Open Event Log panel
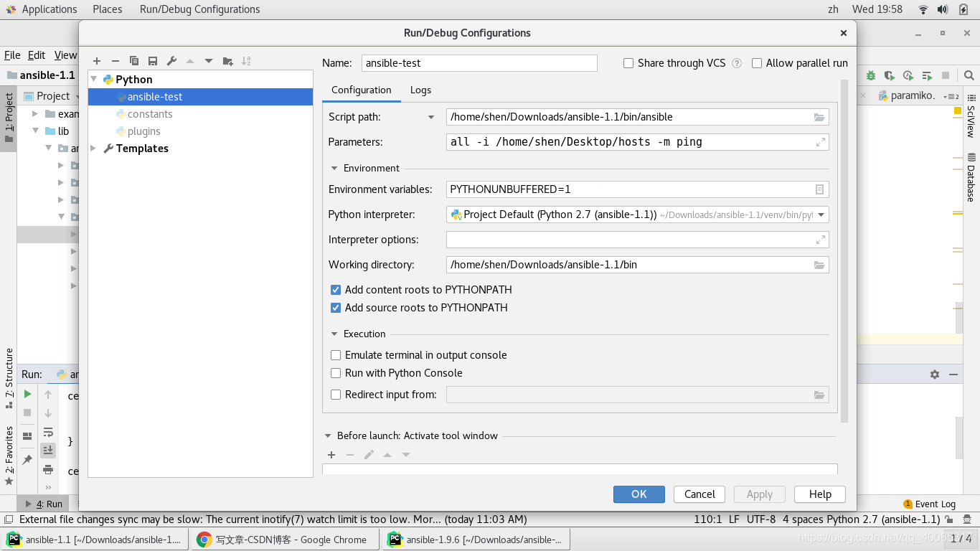This screenshot has width=980, height=551. pyautogui.click(x=930, y=504)
